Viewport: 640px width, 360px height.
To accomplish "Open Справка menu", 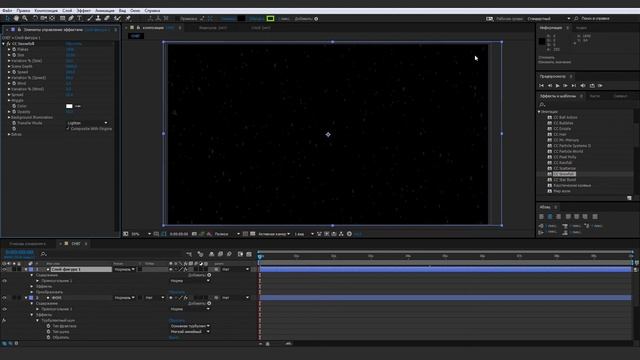I will point(152,11).
